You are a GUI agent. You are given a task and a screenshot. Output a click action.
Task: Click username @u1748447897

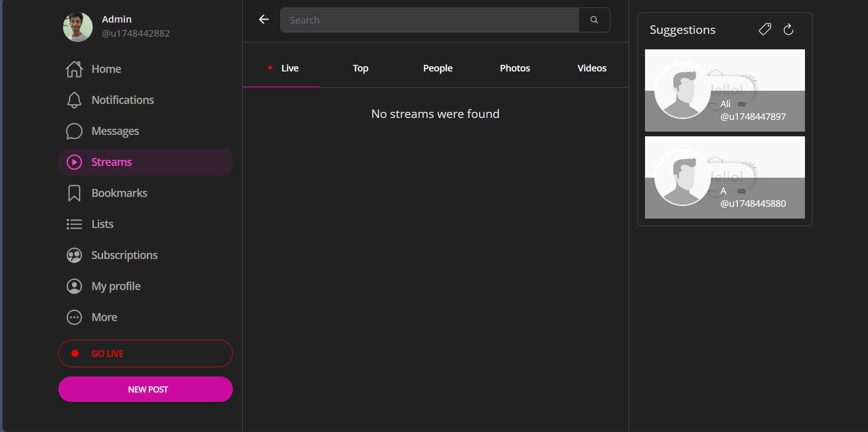click(x=753, y=117)
